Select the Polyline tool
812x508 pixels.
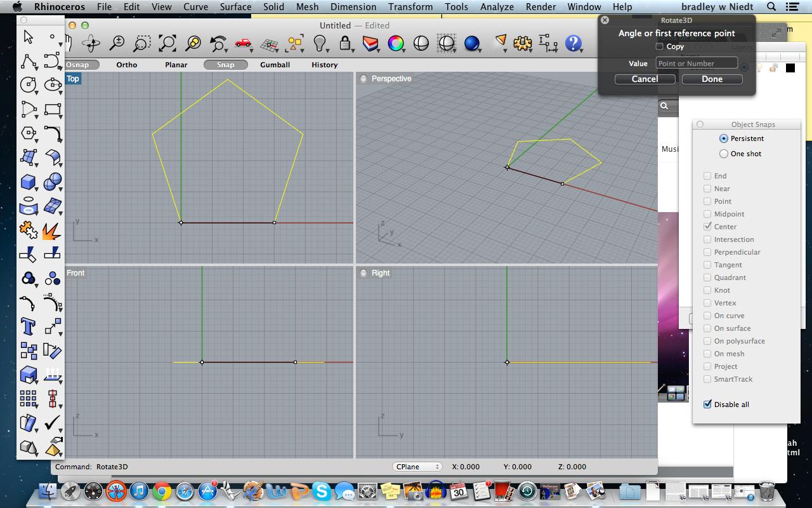[x=28, y=61]
